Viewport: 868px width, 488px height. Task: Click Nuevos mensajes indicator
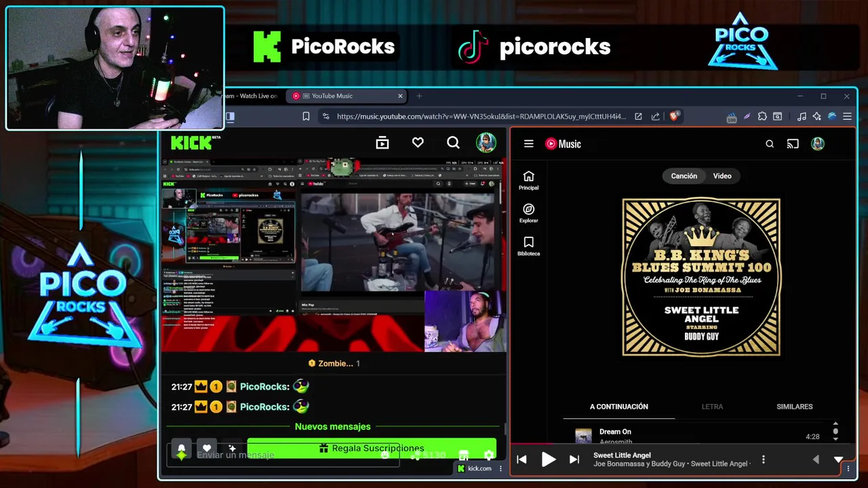[332, 426]
